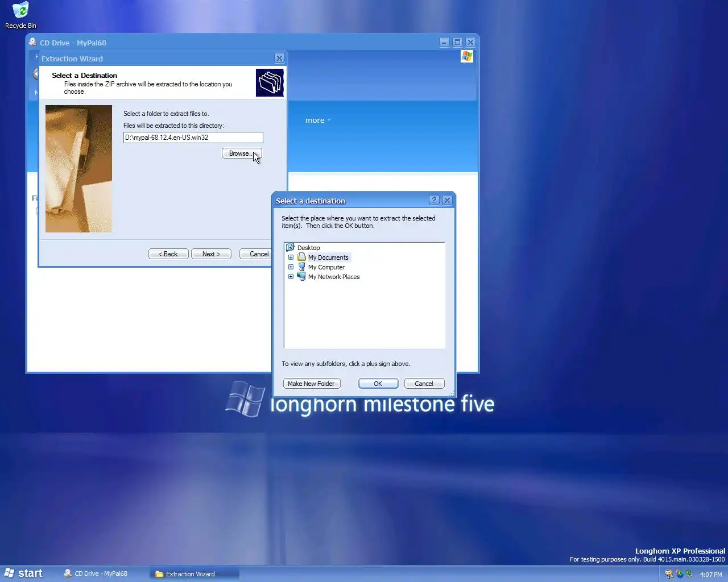This screenshot has height=582, width=728.
Task: Close the Extraction Wizard window
Action: tap(279, 59)
